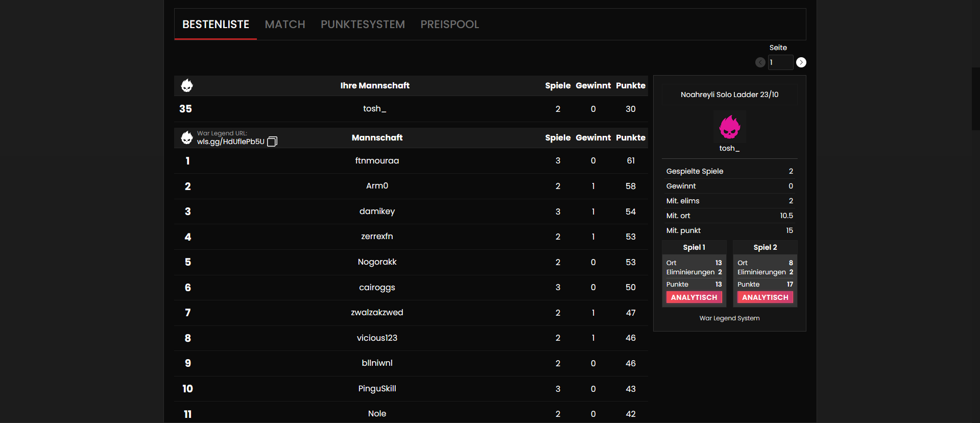Select team Nogorakk in the ranking
The height and width of the screenshot is (423, 980).
[x=411, y=262]
